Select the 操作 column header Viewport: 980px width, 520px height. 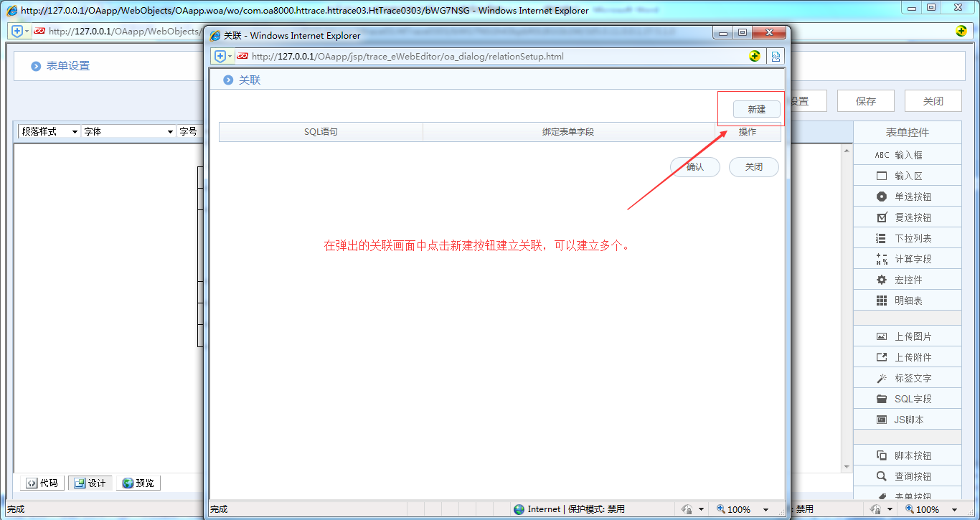click(x=748, y=132)
